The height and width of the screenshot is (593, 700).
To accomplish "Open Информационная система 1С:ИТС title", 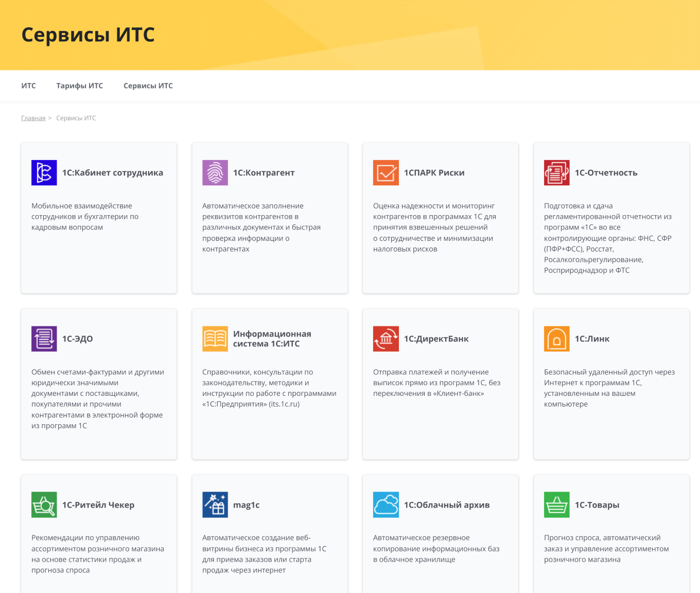I will point(272,339).
